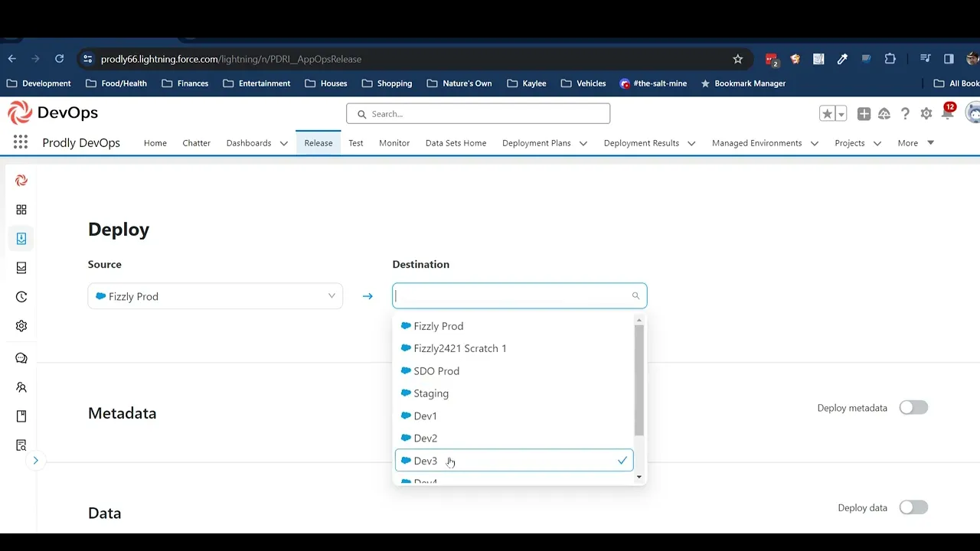Open the sidebar gear settings icon
This screenshot has width=980, height=551.
21,326
